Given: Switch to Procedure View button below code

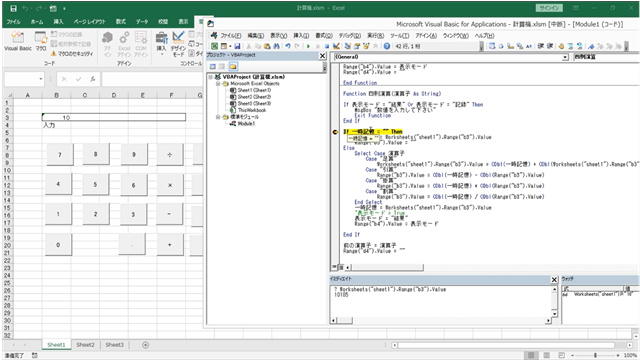Looking at the screenshot, I should 335,267.
